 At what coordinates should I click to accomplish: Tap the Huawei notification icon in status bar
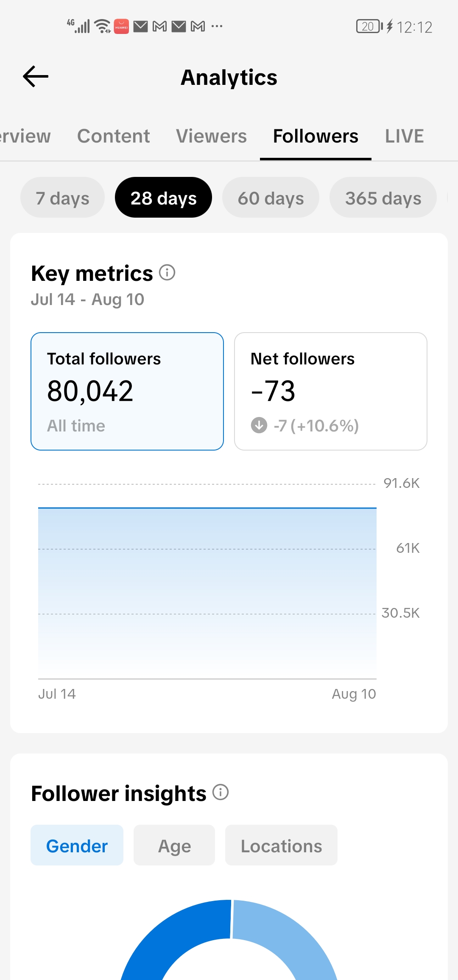point(121,26)
